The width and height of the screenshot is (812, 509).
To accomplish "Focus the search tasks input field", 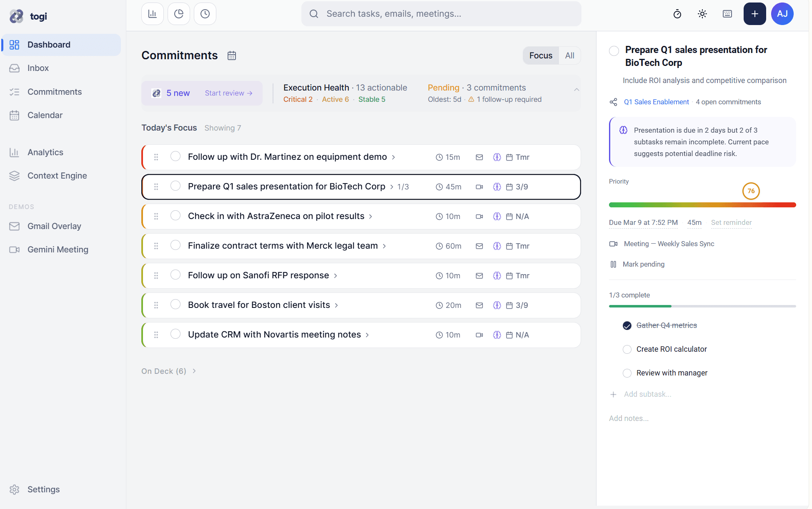I will point(442,14).
